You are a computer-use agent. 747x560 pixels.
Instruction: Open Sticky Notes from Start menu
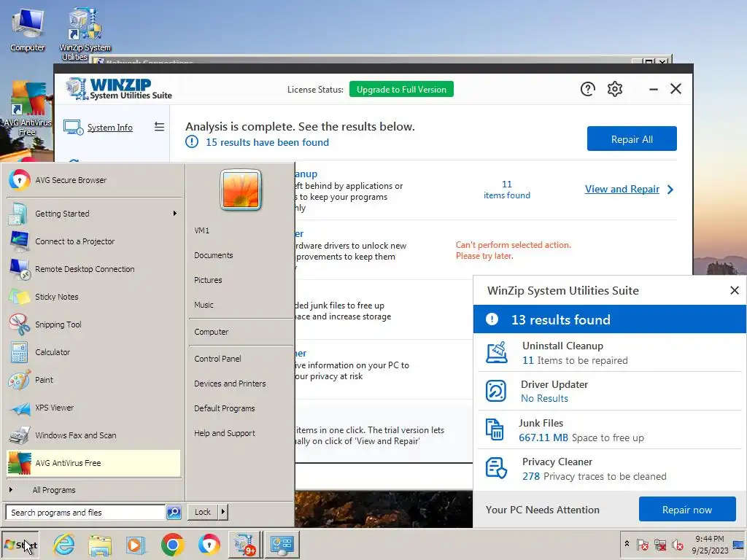tap(94, 297)
